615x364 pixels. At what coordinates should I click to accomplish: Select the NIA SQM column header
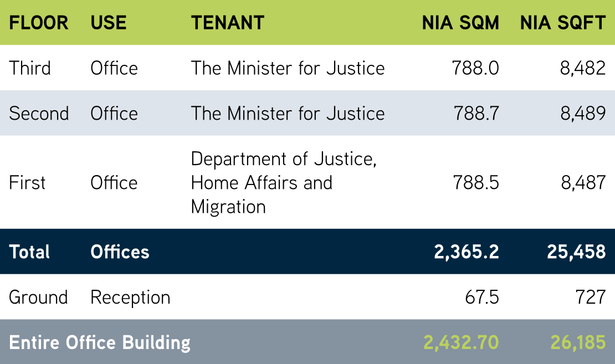coord(460,23)
